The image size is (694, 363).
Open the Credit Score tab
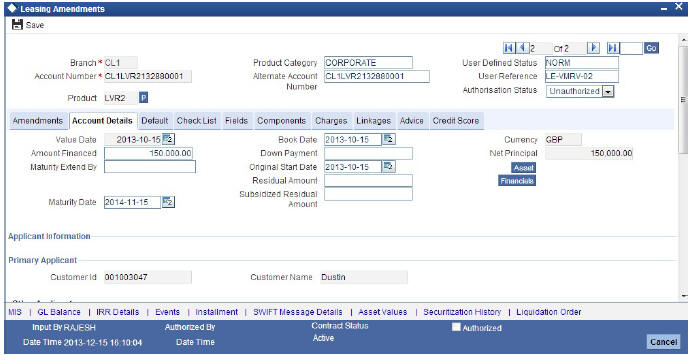point(456,121)
